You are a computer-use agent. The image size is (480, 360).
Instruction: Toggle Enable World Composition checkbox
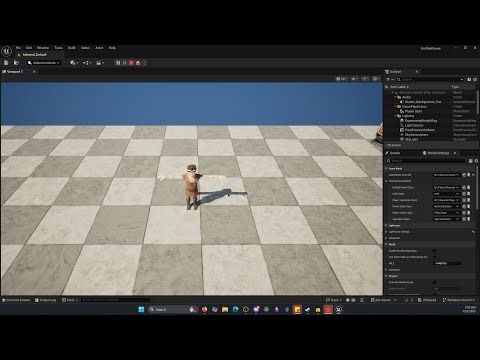[x=434, y=250]
